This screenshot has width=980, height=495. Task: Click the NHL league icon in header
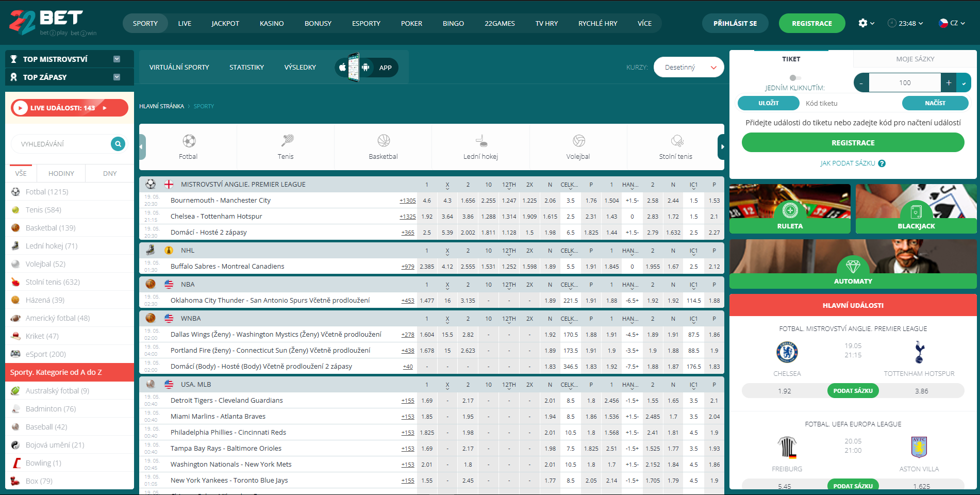169,250
